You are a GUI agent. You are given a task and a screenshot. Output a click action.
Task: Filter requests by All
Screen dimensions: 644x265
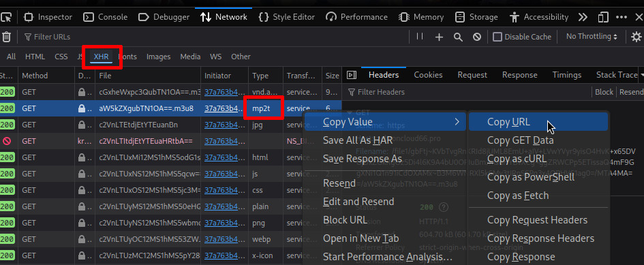[x=11, y=57]
